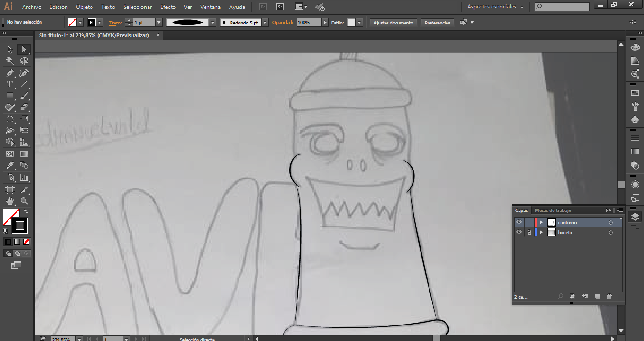
Task: Select the Eyedropper tool
Action: click(10, 165)
